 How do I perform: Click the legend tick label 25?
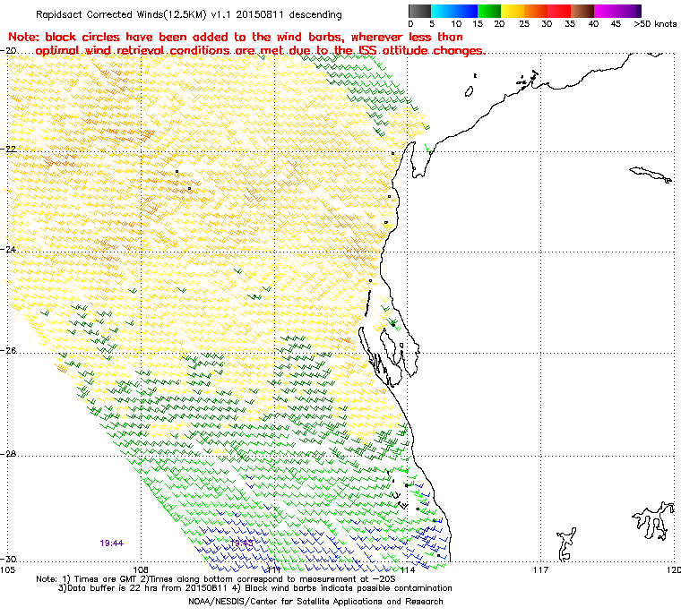tap(524, 24)
